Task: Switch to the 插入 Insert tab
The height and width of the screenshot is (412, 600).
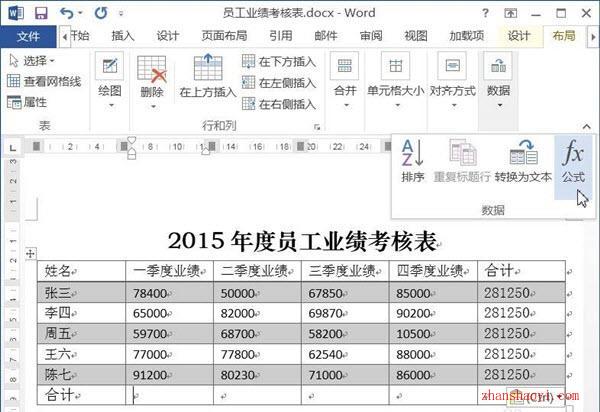Action: click(123, 36)
